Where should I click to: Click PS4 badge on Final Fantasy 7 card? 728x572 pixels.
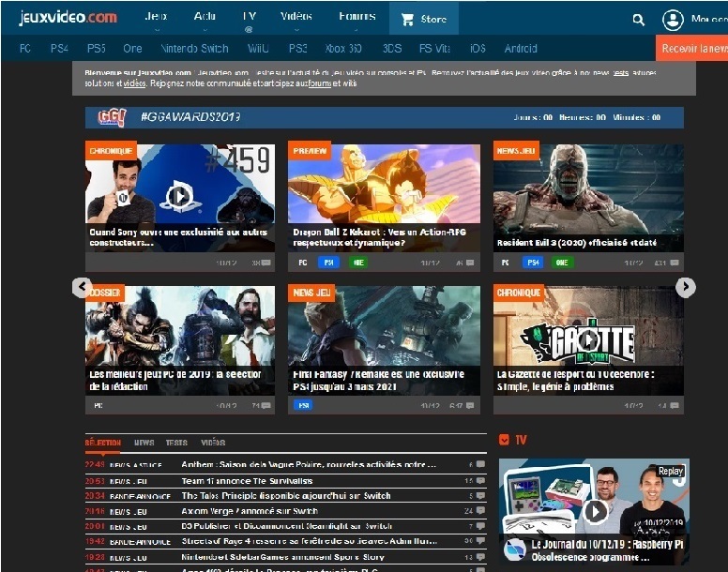[x=303, y=405]
